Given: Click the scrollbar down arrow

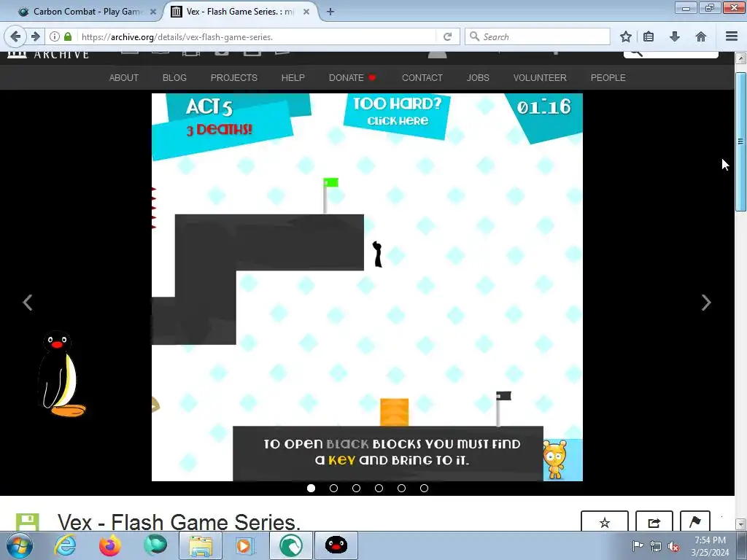Looking at the screenshot, I should coord(740,524).
